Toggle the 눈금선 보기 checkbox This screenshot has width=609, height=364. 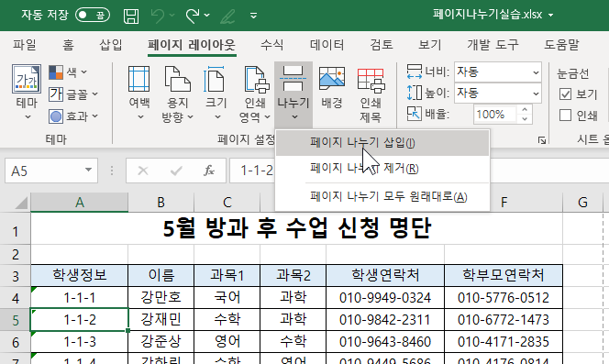click(x=566, y=94)
